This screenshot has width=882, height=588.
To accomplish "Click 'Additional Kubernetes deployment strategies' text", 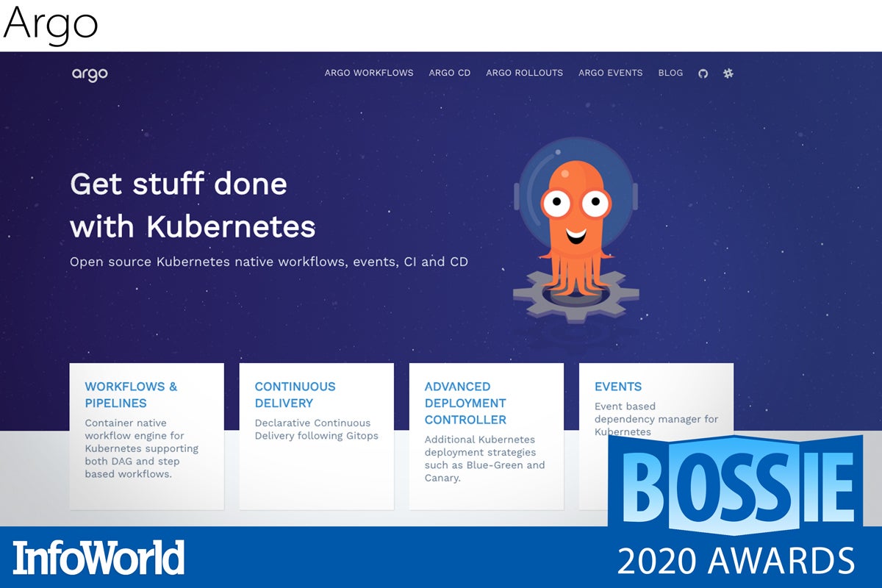I will click(x=485, y=459).
